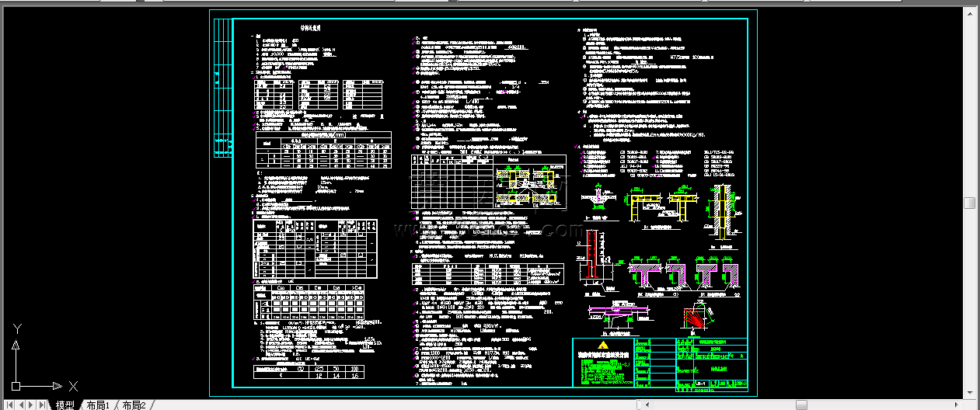980x410 pixels.
Task: Open the 布局1 layout tab
Action: (x=98, y=405)
